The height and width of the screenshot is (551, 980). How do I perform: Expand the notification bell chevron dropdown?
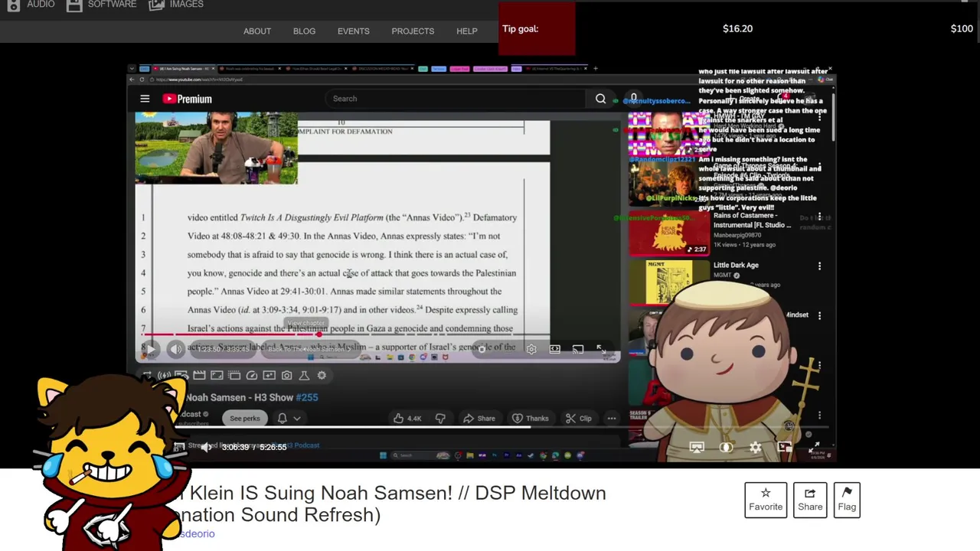[x=297, y=419]
